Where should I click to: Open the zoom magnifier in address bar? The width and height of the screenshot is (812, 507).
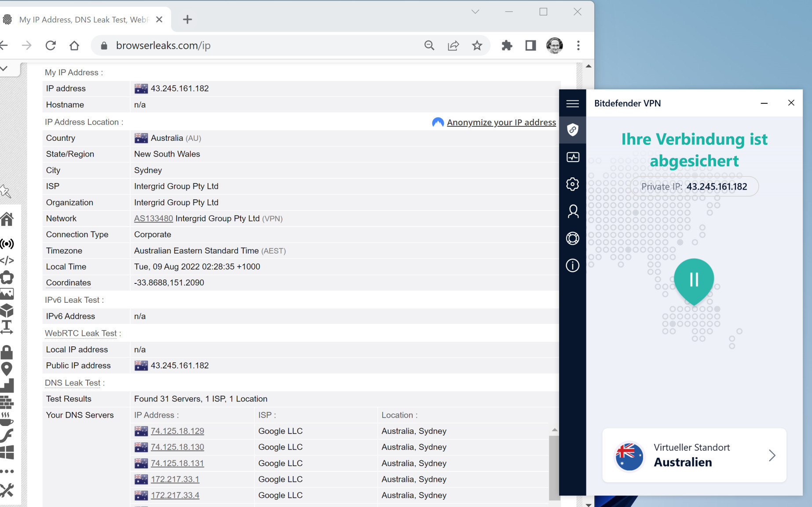pos(429,45)
